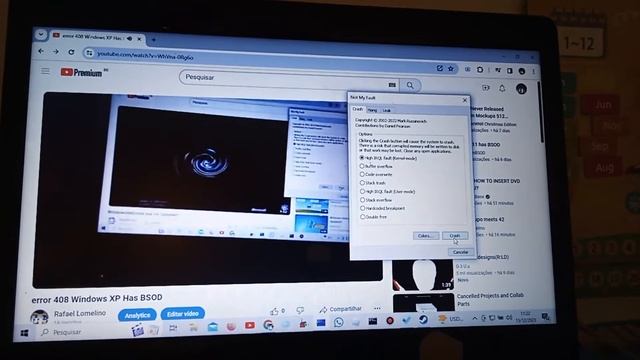The width and height of the screenshot is (640, 360).
Task: Mute the tab via its speaker icon
Action: pos(129,38)
